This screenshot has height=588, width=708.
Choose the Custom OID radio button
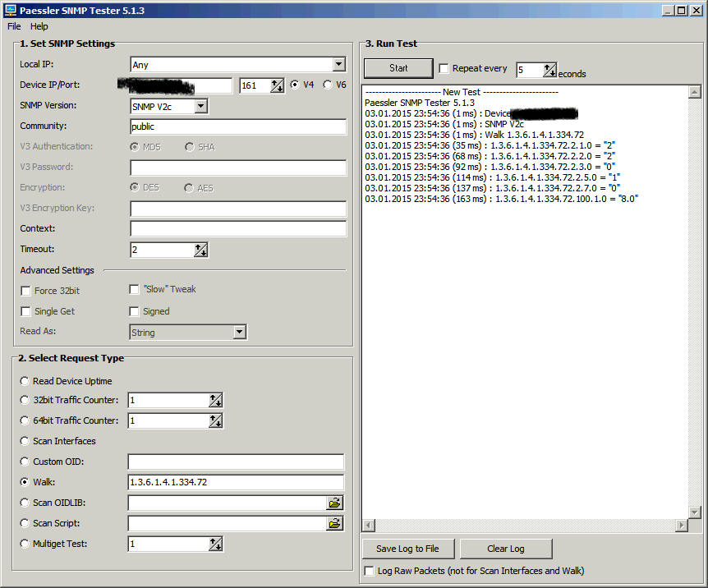(x=25, y=462)
